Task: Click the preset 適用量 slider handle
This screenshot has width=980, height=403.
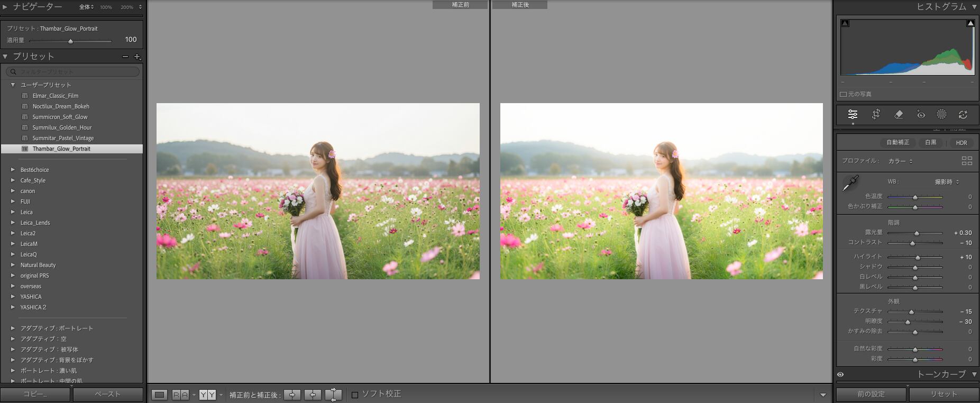Action: (x=70, y=41)
